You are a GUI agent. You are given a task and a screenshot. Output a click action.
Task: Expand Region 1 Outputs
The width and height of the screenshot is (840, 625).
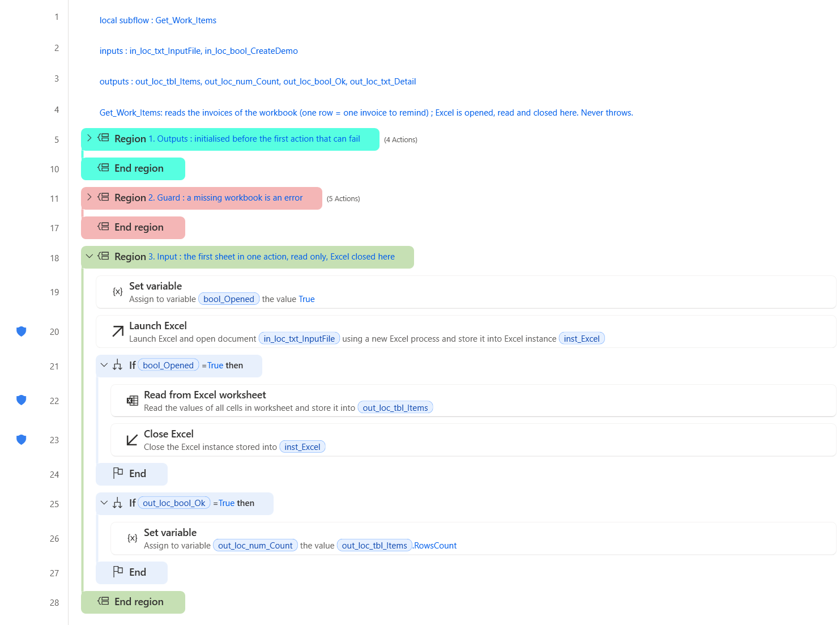tap(89, 138)
